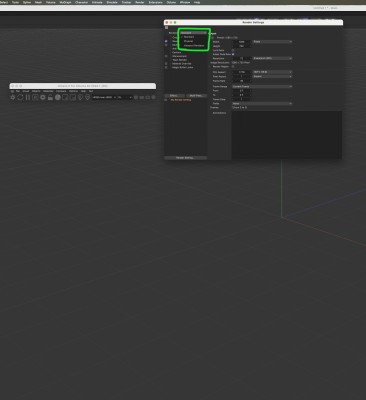Click the Effect... button
The height and width of the screenshot is (400, 366).
pyautogui.click(x=174, y=96)
